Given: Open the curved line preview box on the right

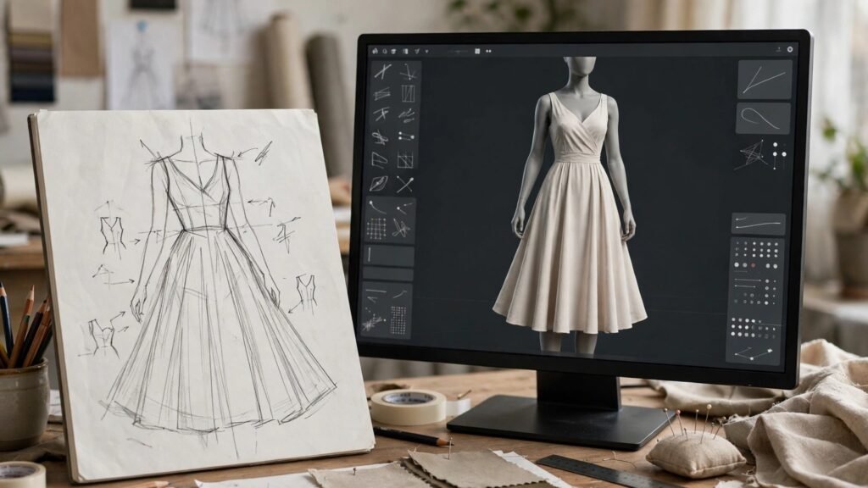Looking at the screenshot, I should pos(759,225).
